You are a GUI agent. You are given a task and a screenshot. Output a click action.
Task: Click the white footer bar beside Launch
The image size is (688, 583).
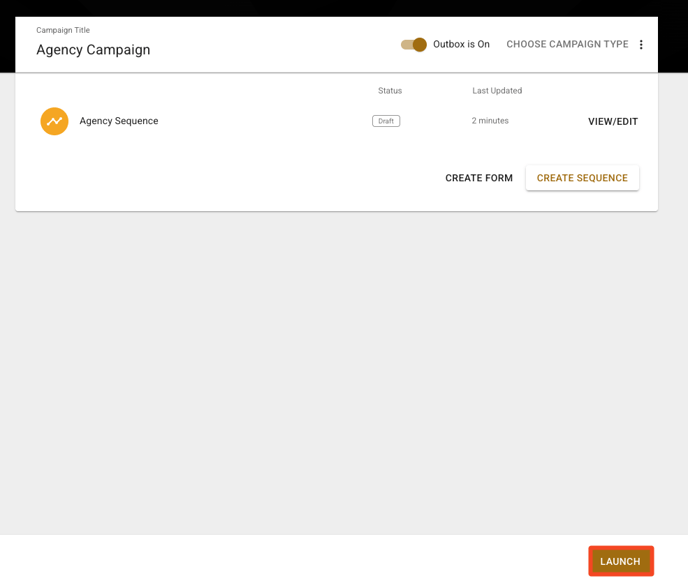300,560
